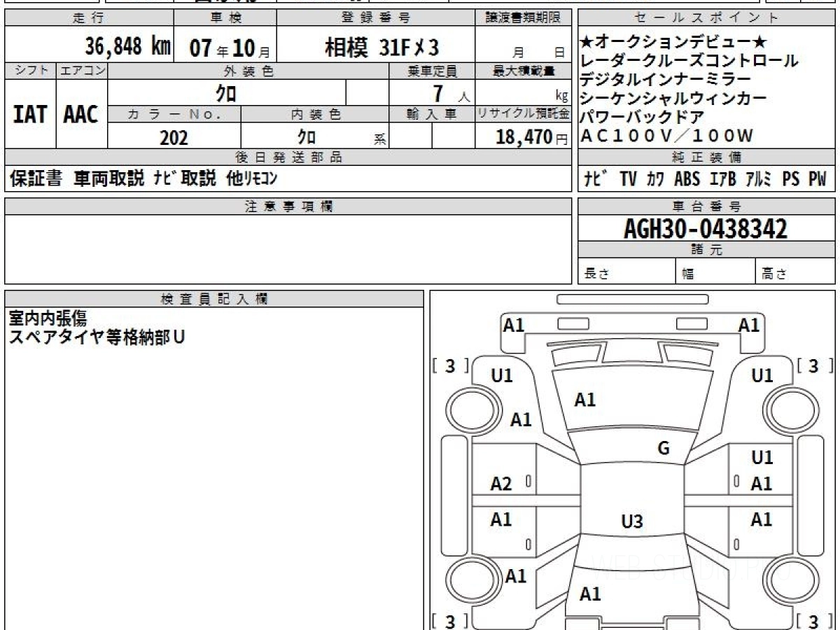Screen dimensions: 840x630
Task: Select the 室内内張傷 inspector note
Action: coord(48,318)
